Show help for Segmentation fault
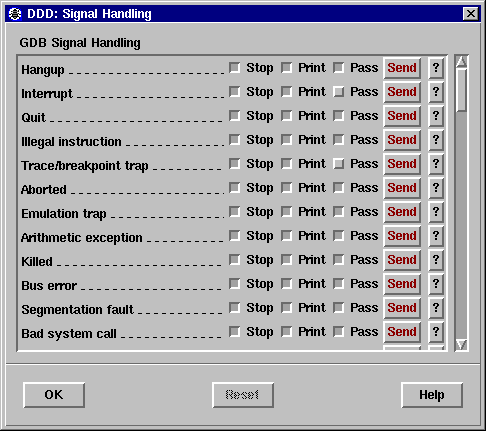 [436, 308]
